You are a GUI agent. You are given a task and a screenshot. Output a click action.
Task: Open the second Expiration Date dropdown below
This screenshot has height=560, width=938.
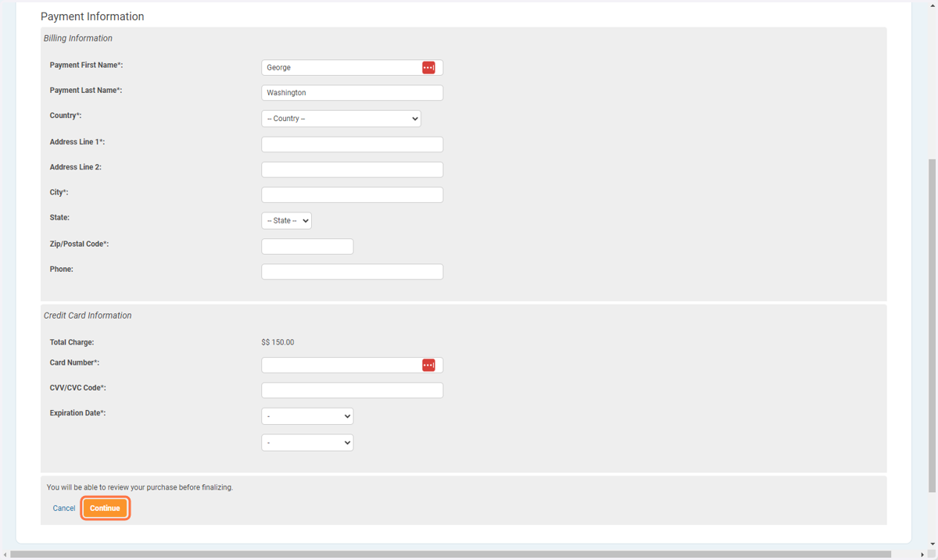(x=307, y=443)
